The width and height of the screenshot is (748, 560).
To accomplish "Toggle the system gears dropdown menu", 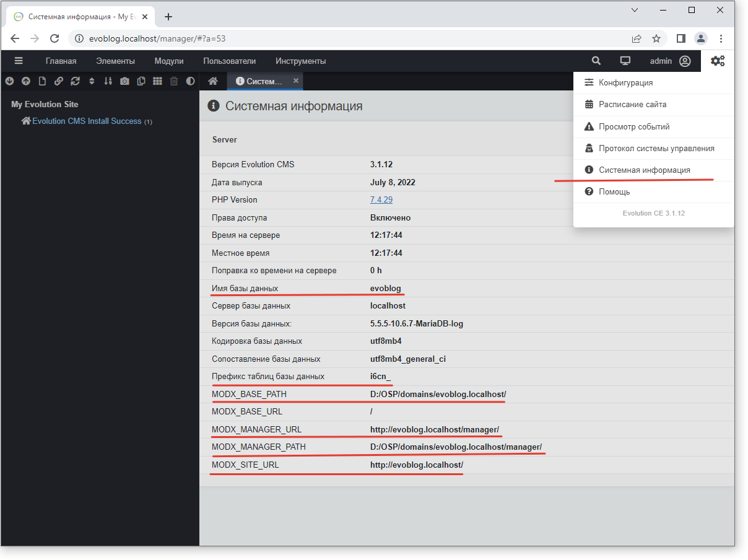I will tap(718, 61).
